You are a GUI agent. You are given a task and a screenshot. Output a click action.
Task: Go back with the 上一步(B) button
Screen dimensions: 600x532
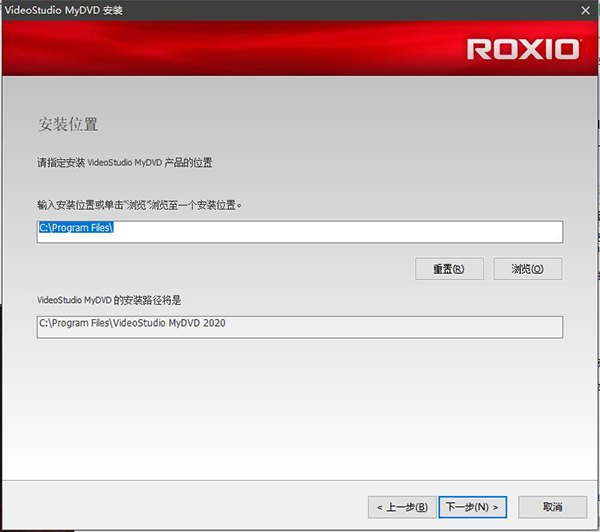click(402, 507)
